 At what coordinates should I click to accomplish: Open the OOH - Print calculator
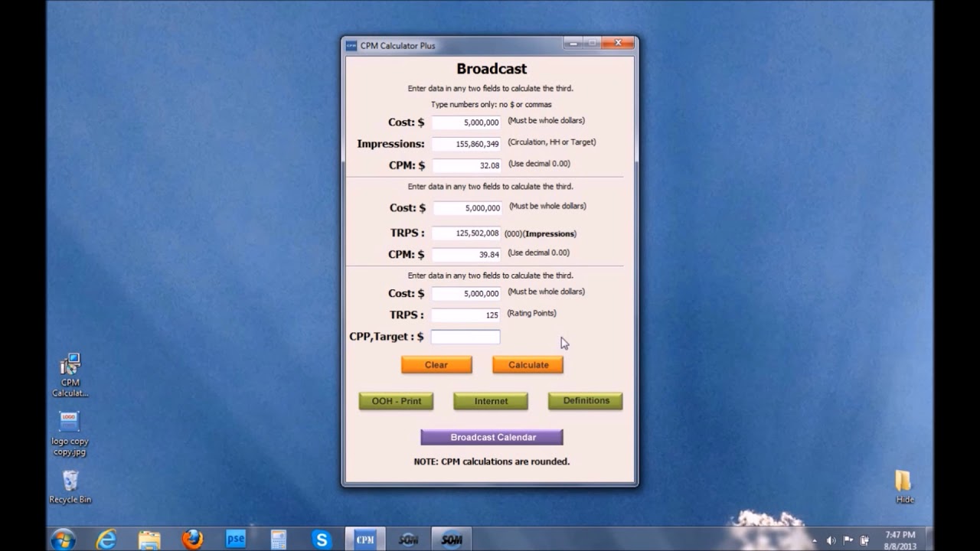(x=396, y=401)
